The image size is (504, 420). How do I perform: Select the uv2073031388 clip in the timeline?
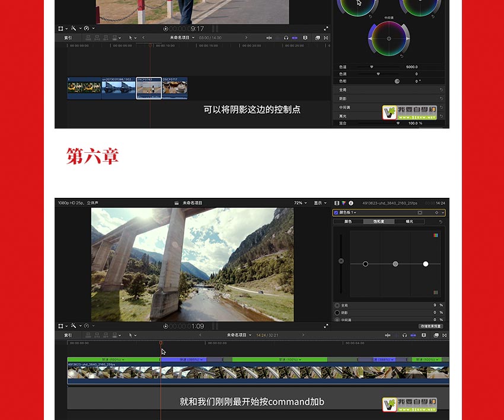pos(119,88)
